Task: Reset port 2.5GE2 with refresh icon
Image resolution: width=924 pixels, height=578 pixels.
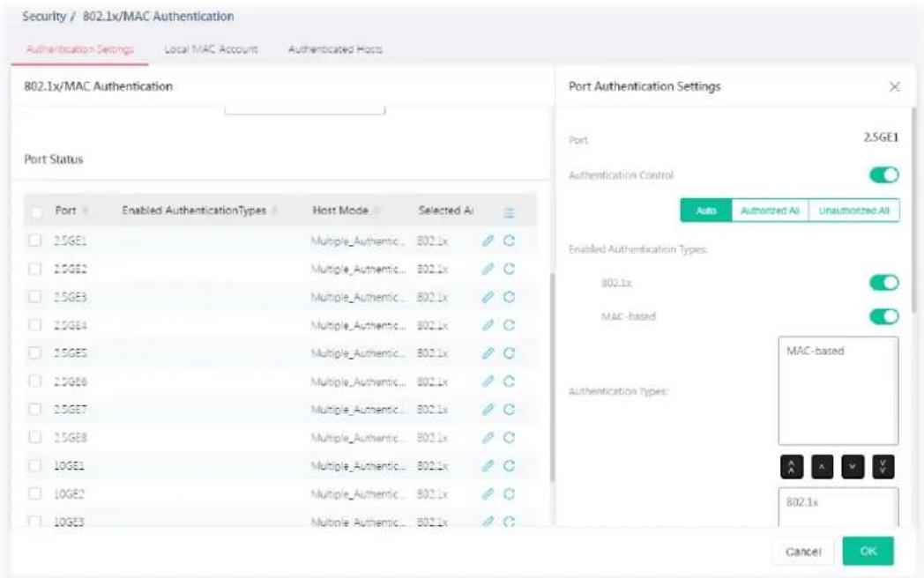Action: 509,269
